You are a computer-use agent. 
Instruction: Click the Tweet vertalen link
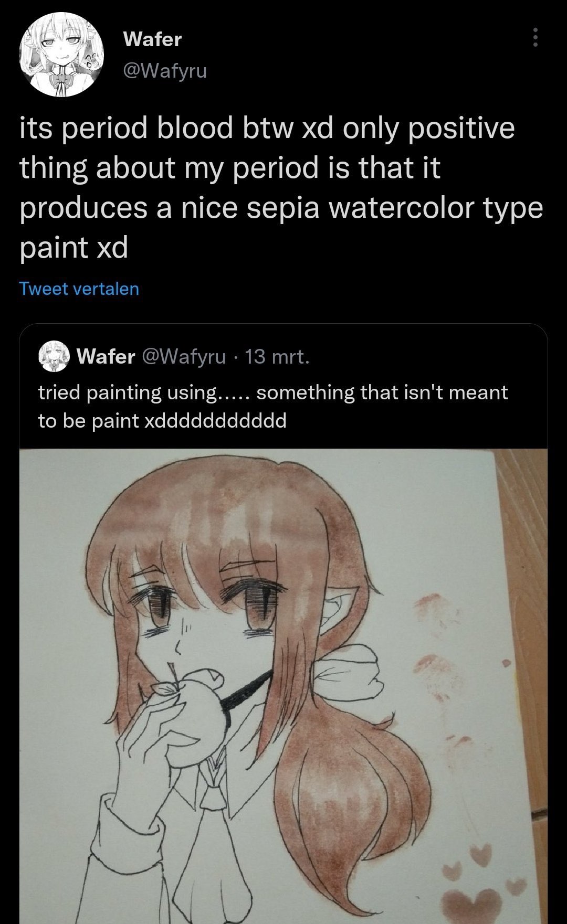coord(79,289)
